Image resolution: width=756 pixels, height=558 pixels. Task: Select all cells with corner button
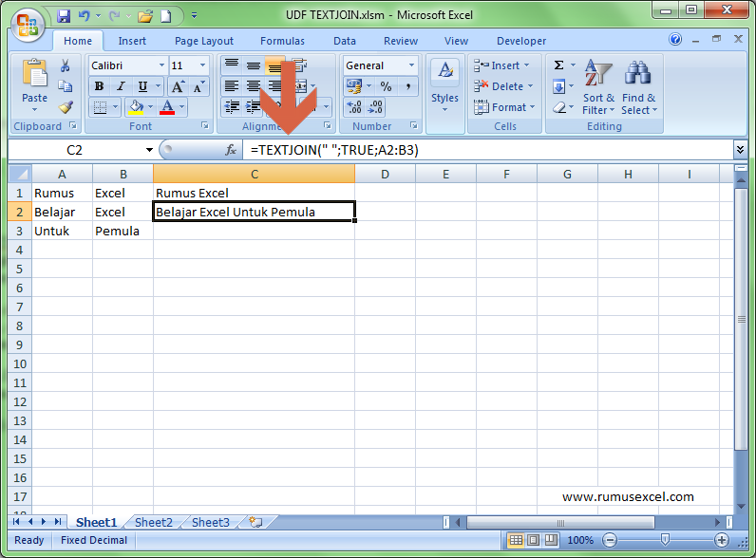pos(20,174)
